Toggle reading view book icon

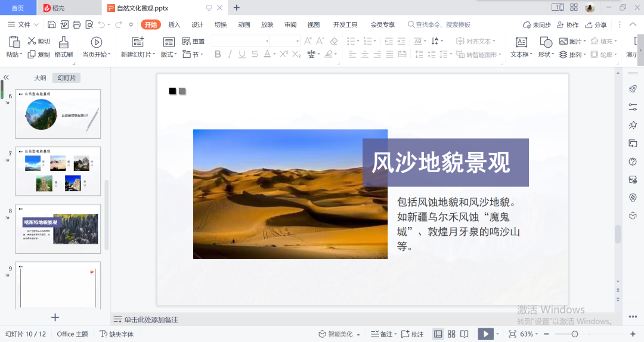click(465, 334)
